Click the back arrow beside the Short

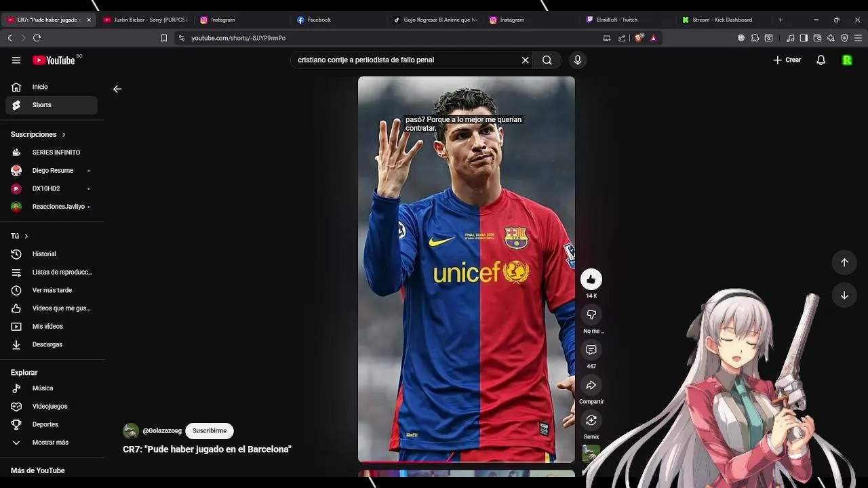[x=117, y=89]
